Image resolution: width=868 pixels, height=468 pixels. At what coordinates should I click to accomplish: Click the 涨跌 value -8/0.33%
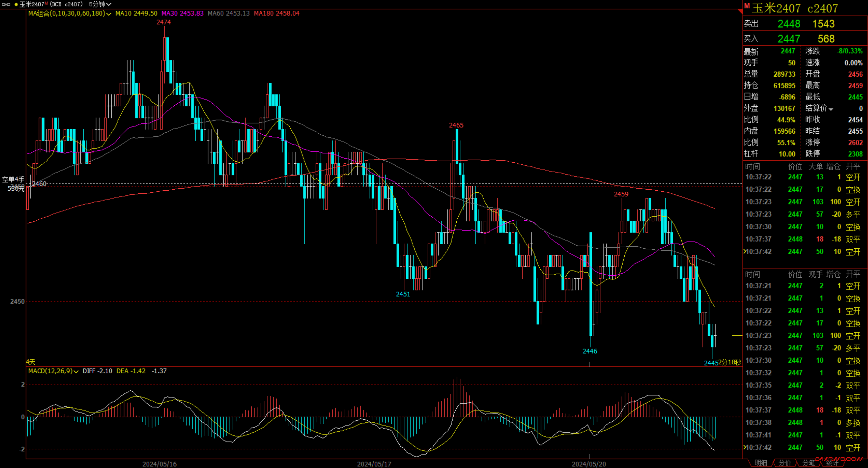[850, 51]
